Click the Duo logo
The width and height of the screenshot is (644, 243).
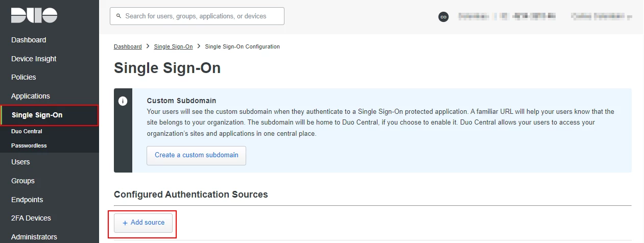pos(34,15)
